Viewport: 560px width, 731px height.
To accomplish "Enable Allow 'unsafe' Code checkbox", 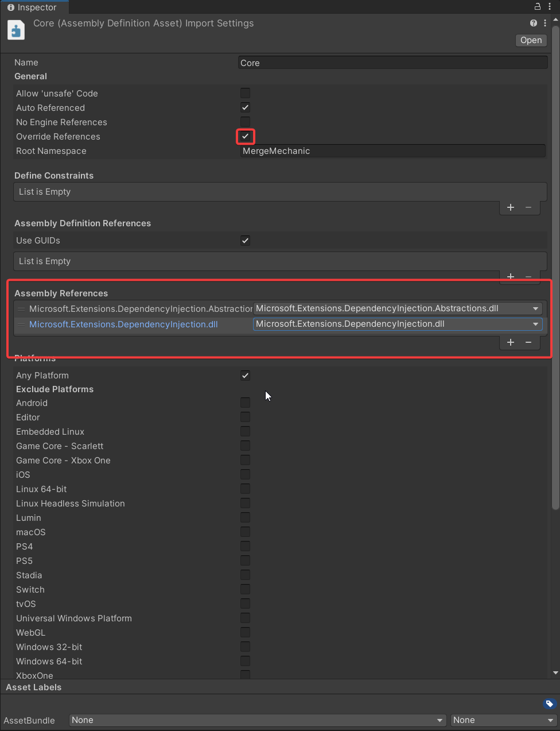I will [x=245, y=93].
